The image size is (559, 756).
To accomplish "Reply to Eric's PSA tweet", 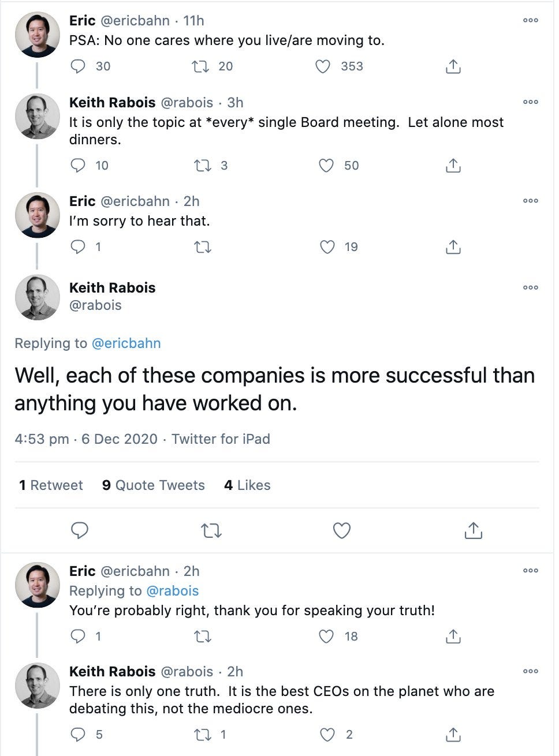I will (x=78, y=66).
